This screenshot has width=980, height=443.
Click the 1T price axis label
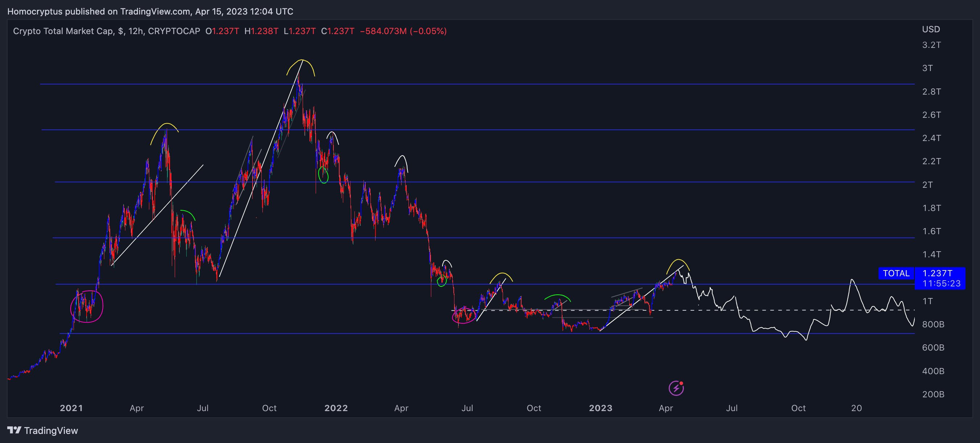[927, 301]
